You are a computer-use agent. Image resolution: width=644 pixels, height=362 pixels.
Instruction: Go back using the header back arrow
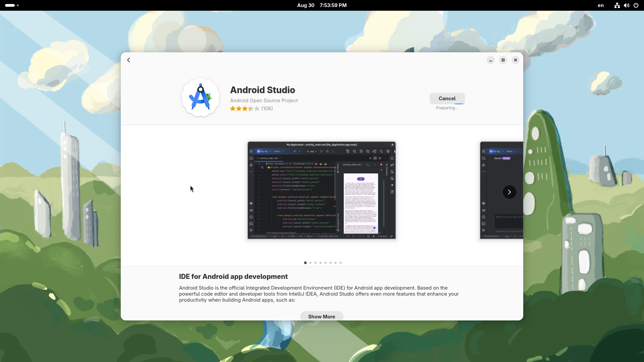tap(128, 60)
